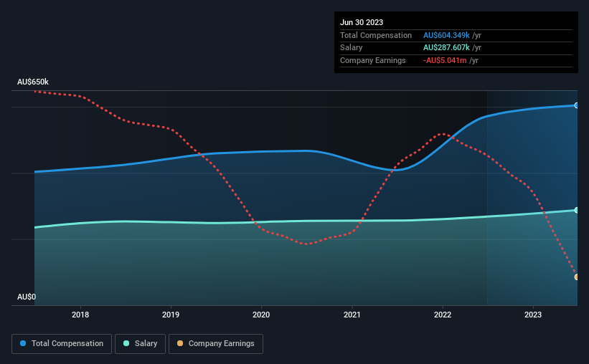Image resolution: width=589 pixels, height=364 pixels.
Task: Click the blue Total Compensation legend dot
Action: 23,343
